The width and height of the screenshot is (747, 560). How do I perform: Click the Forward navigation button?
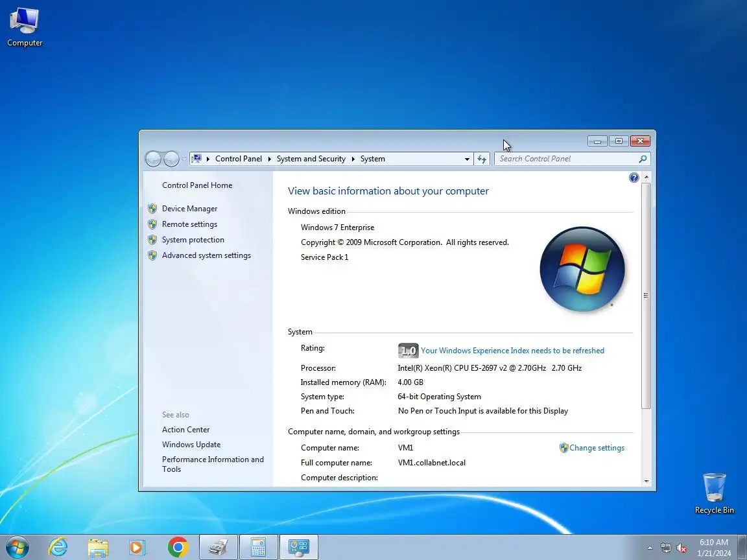[171, 159]
